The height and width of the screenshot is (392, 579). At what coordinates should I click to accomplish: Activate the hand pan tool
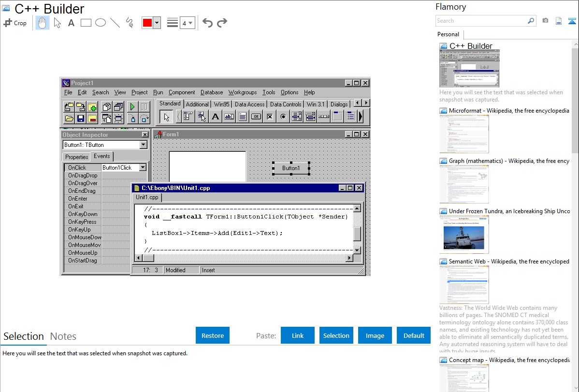pyautogui.click(x=43, y=23)
